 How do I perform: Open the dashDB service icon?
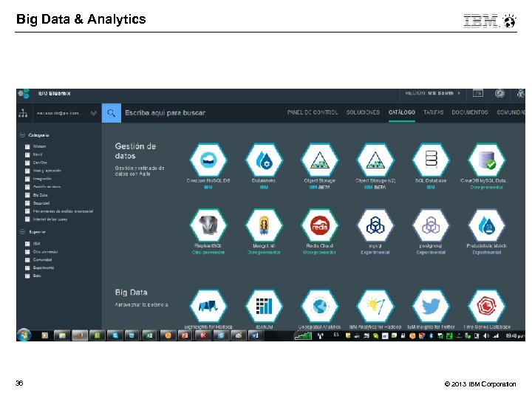coord(264,306)
